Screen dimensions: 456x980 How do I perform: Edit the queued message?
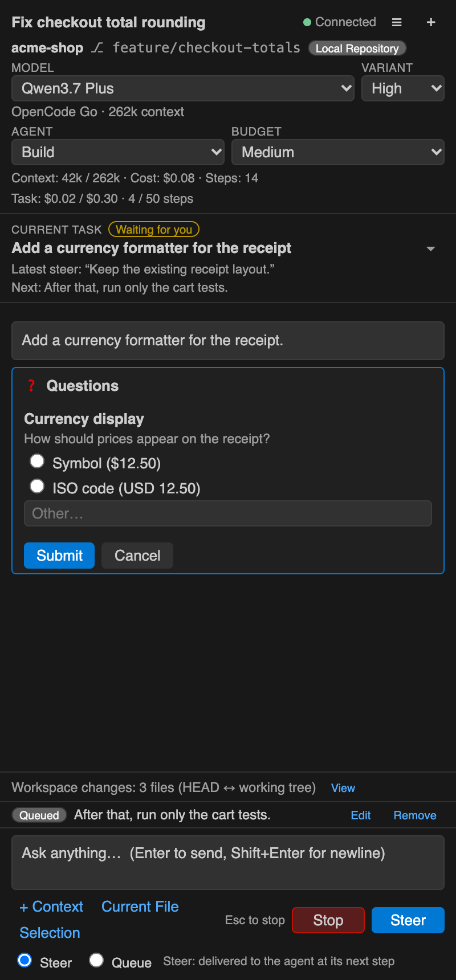(x=361, y=815)
